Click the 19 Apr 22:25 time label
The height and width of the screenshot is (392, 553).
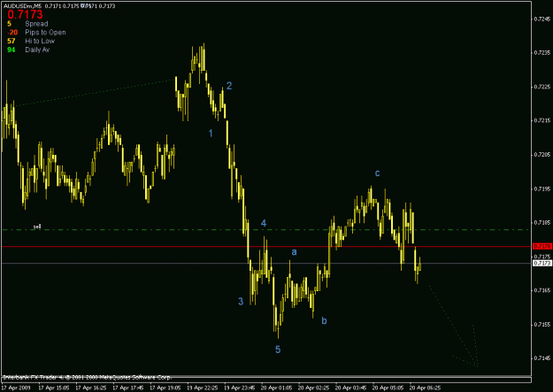coord(202,388)
